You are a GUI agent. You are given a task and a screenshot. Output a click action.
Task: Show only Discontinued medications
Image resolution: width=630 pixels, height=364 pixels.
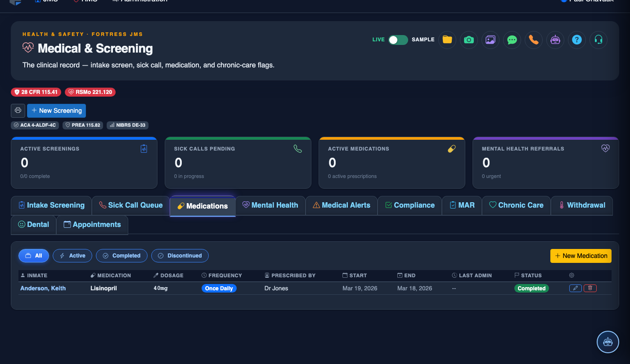click(x=180, y=256)
